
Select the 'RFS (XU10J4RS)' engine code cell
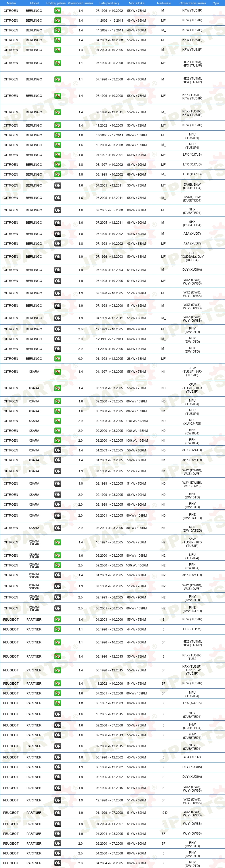point(192,422)
